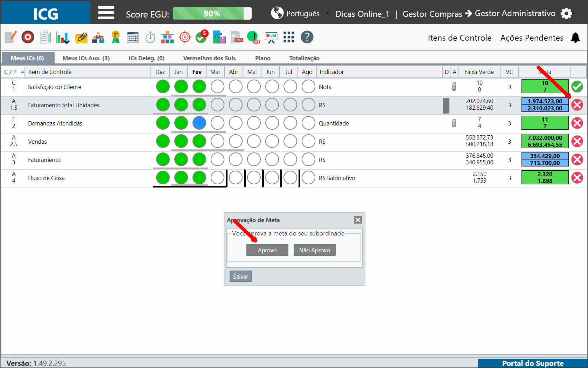588x368 pixels.
Task: Open the clipboard checklist icon
Action: (x=45, y=37)
